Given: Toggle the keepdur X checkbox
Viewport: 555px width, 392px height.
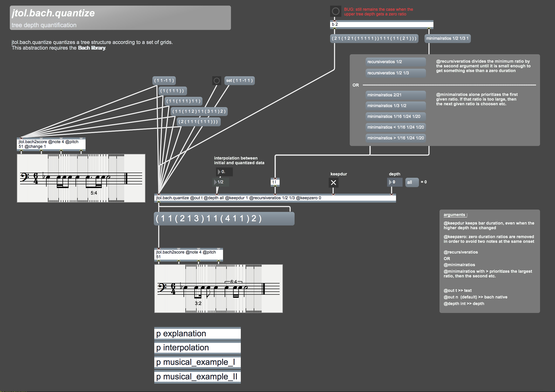Looking at the screenshot, I should (333, 183).
